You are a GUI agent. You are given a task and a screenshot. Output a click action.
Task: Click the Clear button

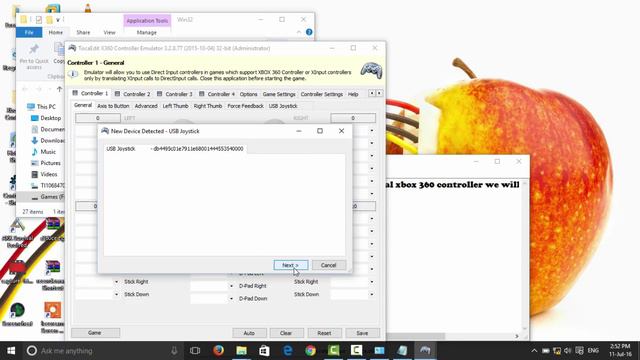(x=286, y=333)
